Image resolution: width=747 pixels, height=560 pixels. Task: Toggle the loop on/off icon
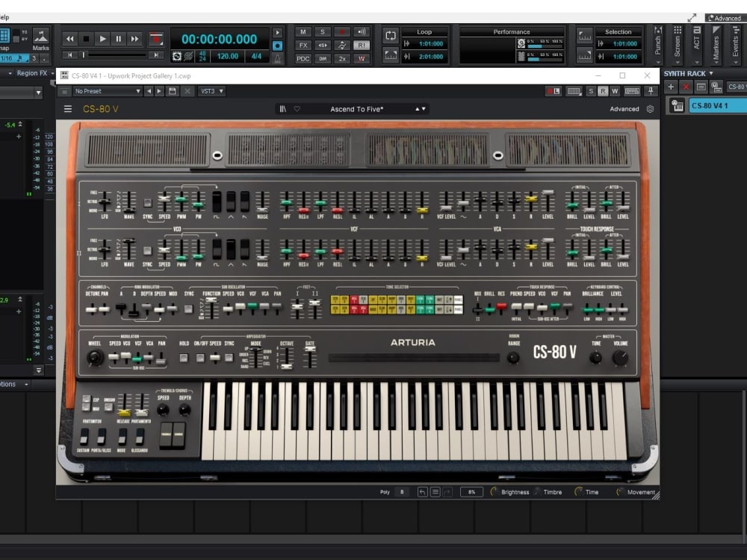coord(390,35)
